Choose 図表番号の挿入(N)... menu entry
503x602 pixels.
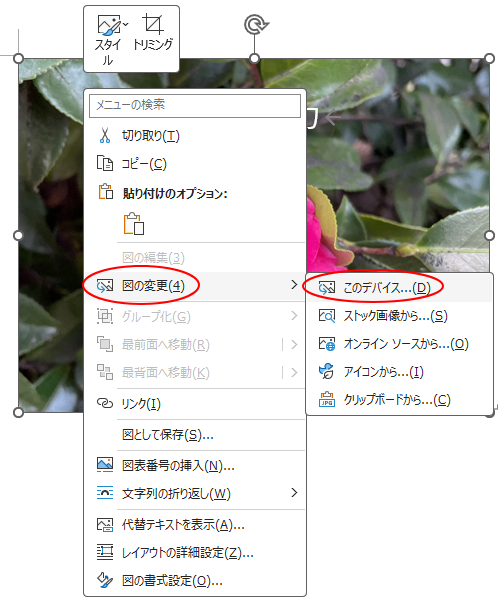point(195,465)
